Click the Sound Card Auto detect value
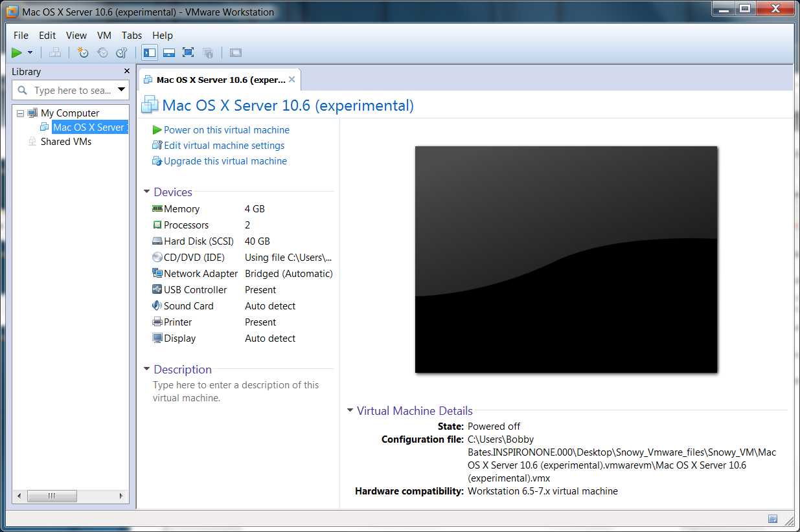800x532 pixels. click(270, 306)
